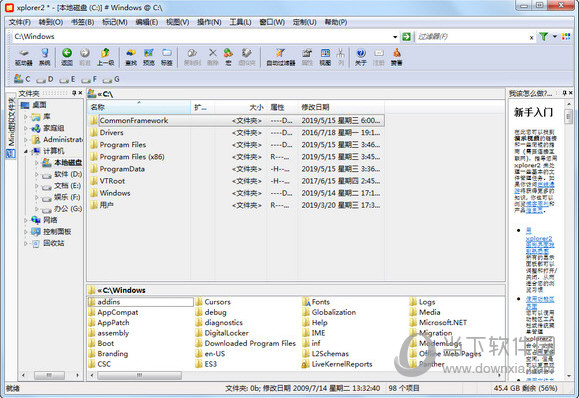Open the 关于 about icon

pos(361,56)
